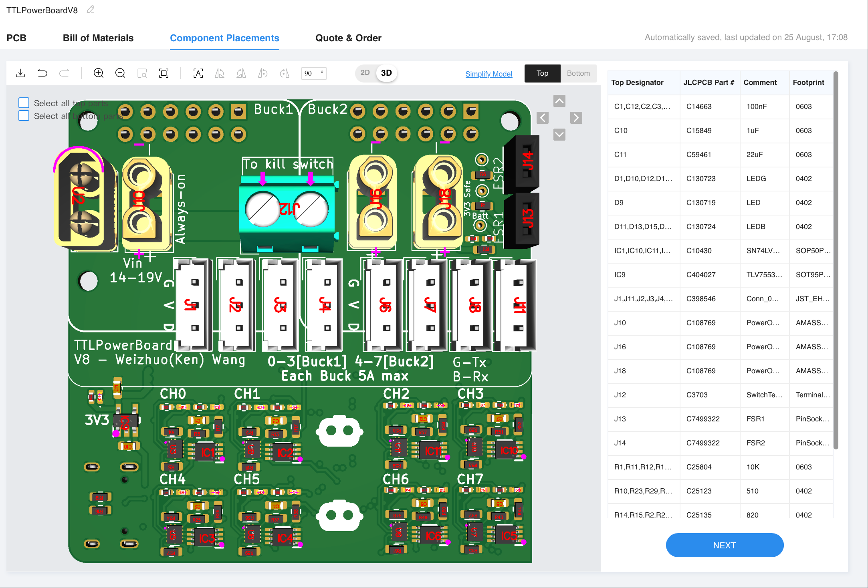Click the redo arrow icon
Viewport: 868px width, 588px height.
tap(64, 73)
